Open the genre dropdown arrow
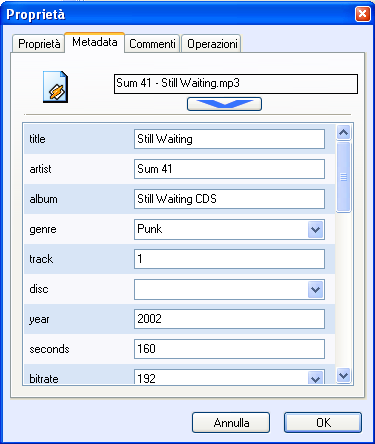The width and height of the screenshot is (375, 444). tap(315, 229)
